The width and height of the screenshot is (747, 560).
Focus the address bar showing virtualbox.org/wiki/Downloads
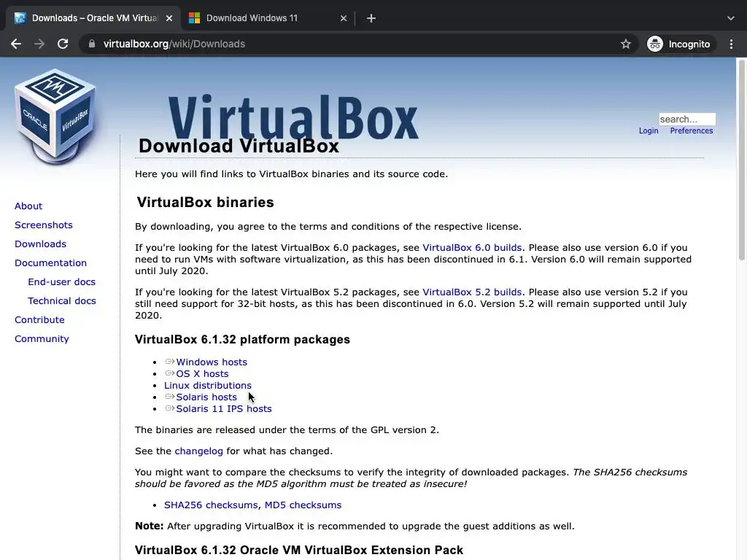(x=357, y=44)
